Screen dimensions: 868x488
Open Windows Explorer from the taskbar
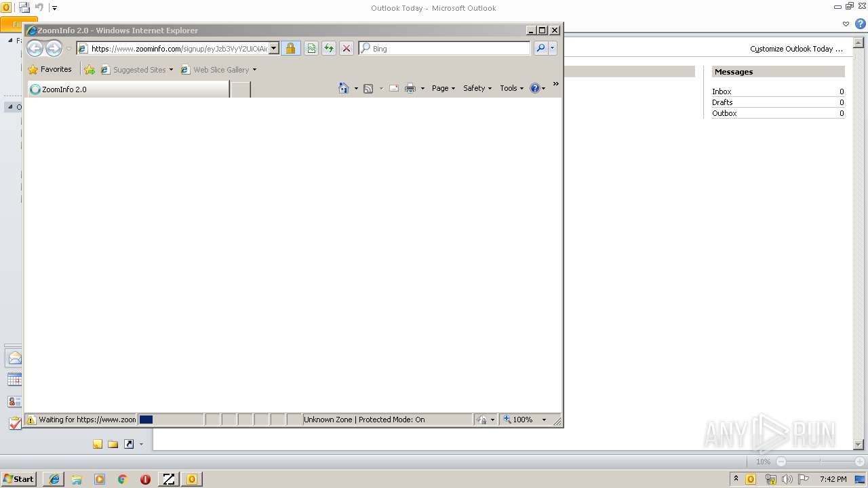pos(77,479)
